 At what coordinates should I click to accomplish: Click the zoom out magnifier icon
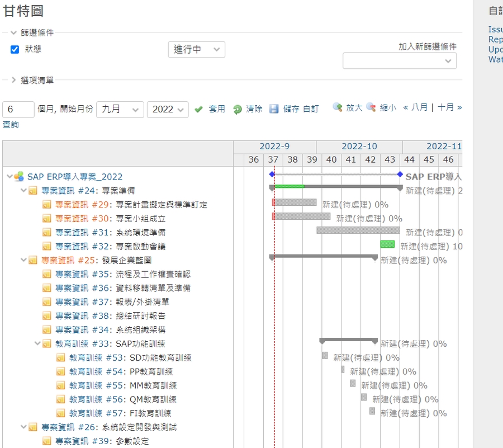(371, 107)
